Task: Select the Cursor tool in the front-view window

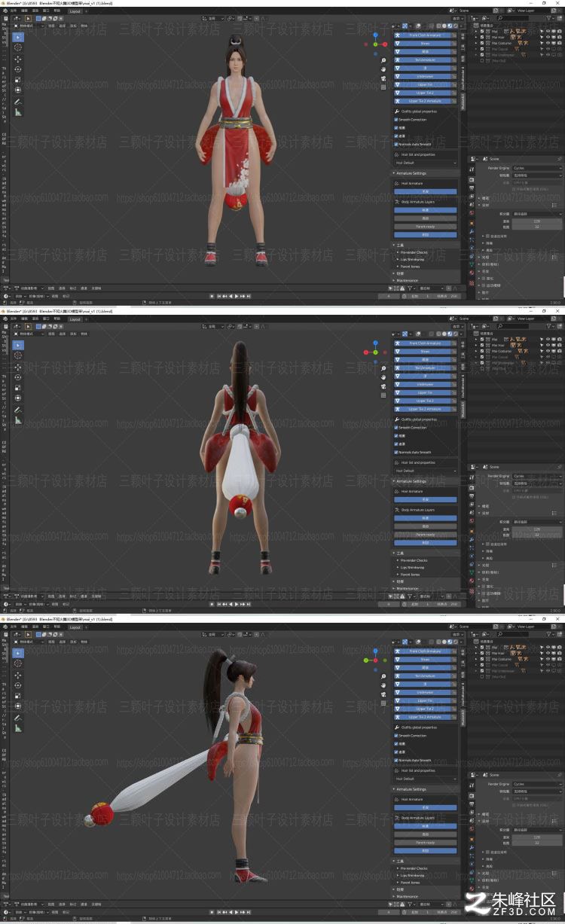Action: [x=18, y=47]
